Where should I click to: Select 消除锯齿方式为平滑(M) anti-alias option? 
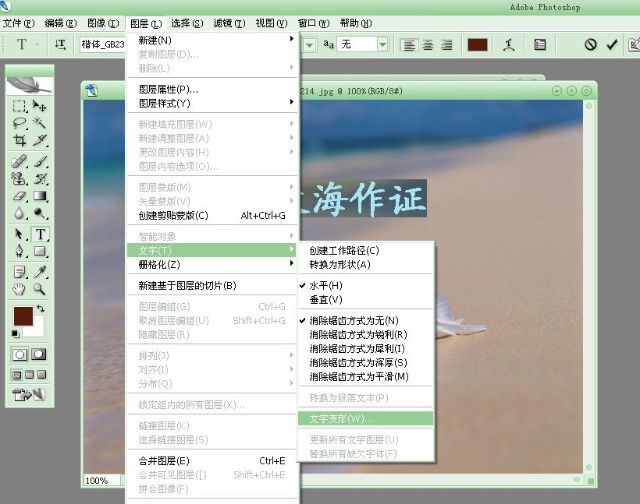pos(358,376)
